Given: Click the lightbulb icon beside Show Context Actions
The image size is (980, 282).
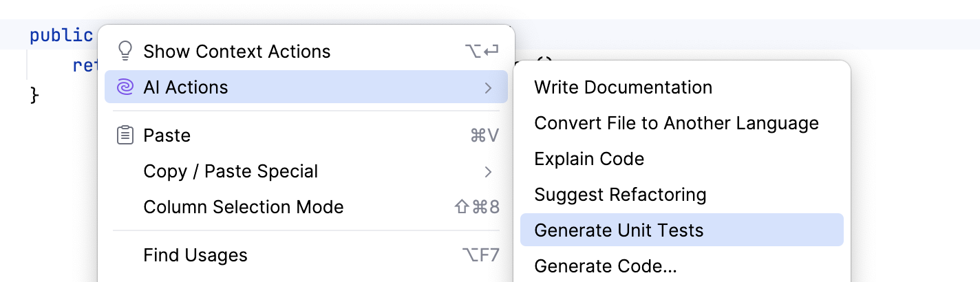Looking at the screenshot, I should pyautogui.click(x=125, y=52).
